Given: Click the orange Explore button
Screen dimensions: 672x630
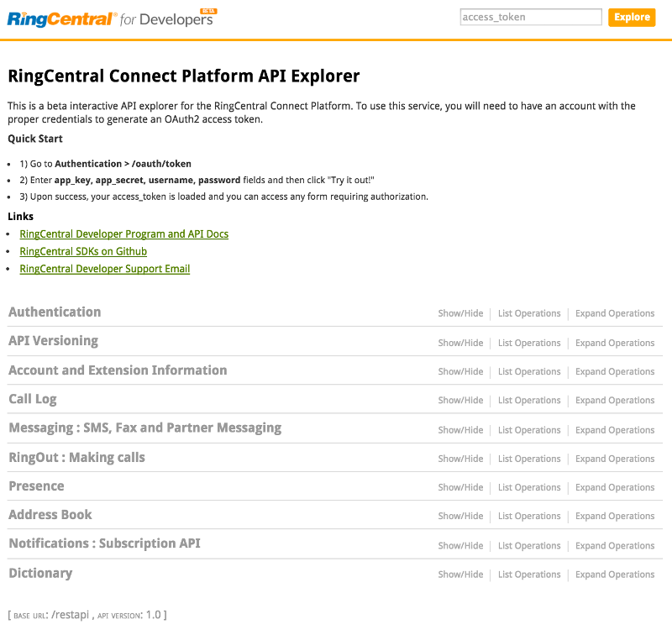Looking at the screenshot, I should coord(632,17).
